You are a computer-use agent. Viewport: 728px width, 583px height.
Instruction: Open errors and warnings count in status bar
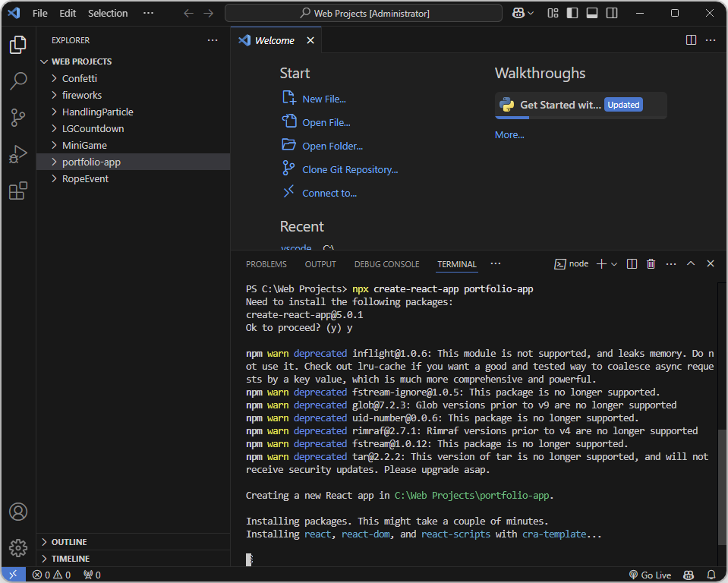(x=52, y=575)
